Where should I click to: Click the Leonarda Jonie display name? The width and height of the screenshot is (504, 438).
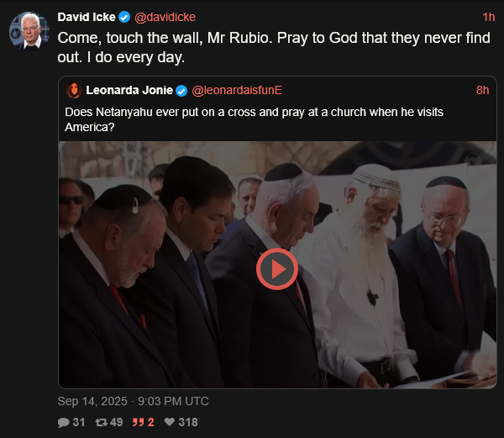tap(129, 90)
